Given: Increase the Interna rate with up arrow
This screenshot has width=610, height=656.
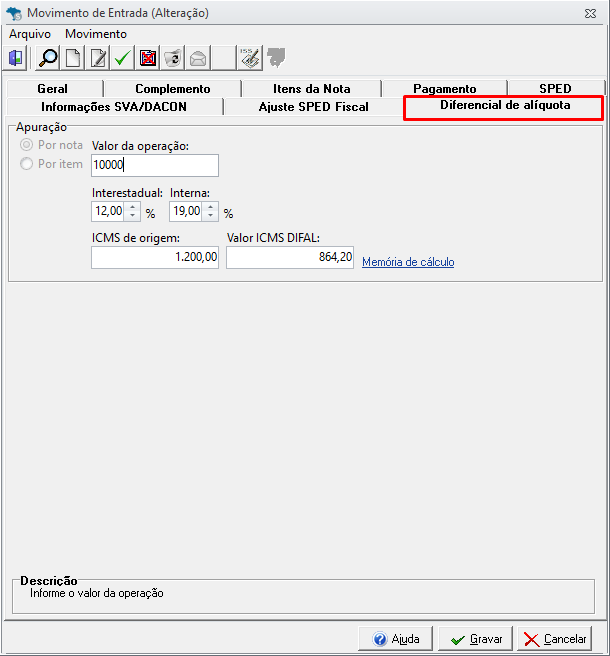Looking at the screenshot, I should (x=210, y=207).
